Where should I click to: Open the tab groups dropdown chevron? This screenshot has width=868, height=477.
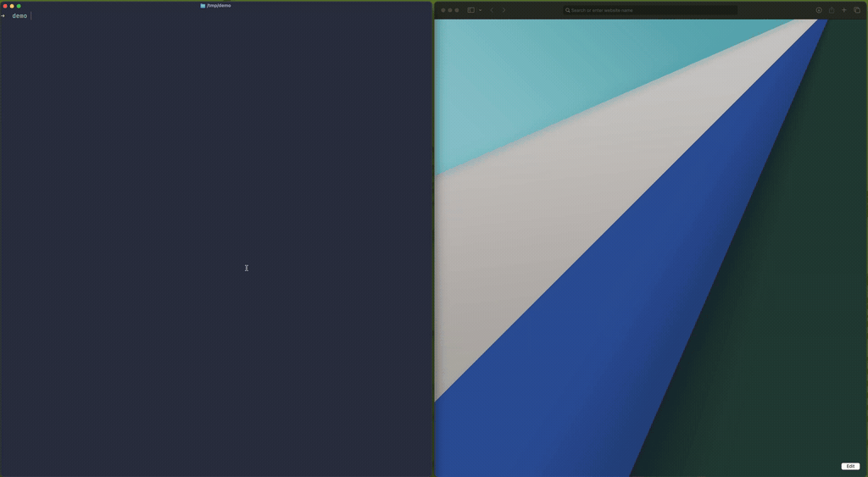[480, 10]
